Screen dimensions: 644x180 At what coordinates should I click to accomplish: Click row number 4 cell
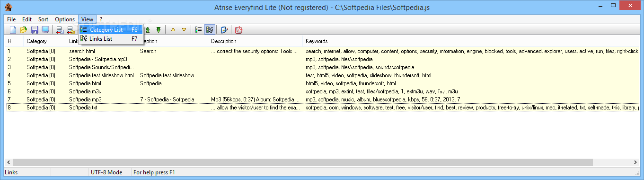coord(9,75)
